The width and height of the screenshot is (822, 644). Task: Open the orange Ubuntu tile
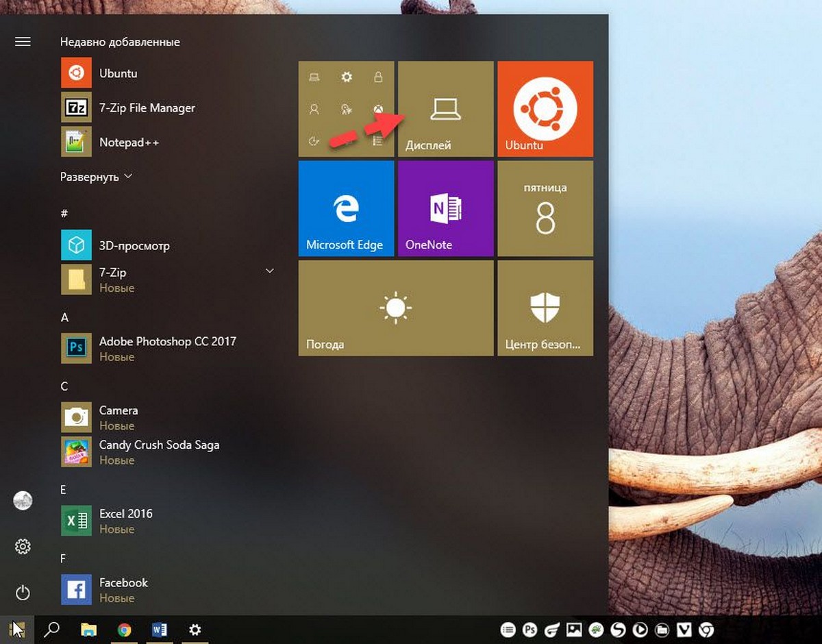click(545, 109)
